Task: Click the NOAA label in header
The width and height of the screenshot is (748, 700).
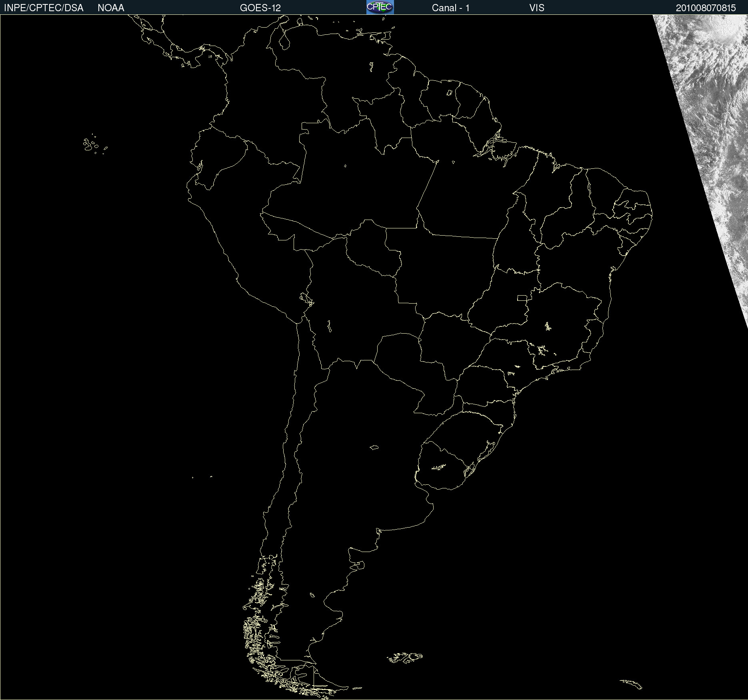Action: 111,8
